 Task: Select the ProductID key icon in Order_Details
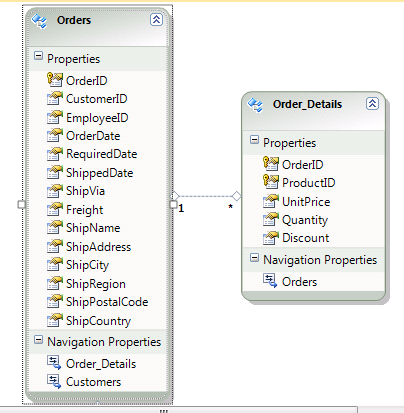pyautogui.click(x=271, y=182)
